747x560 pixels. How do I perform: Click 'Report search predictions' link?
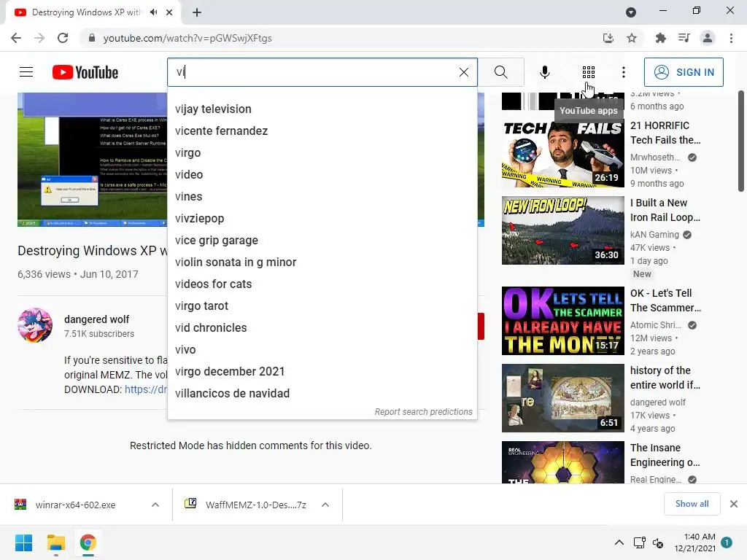[423, 412]
